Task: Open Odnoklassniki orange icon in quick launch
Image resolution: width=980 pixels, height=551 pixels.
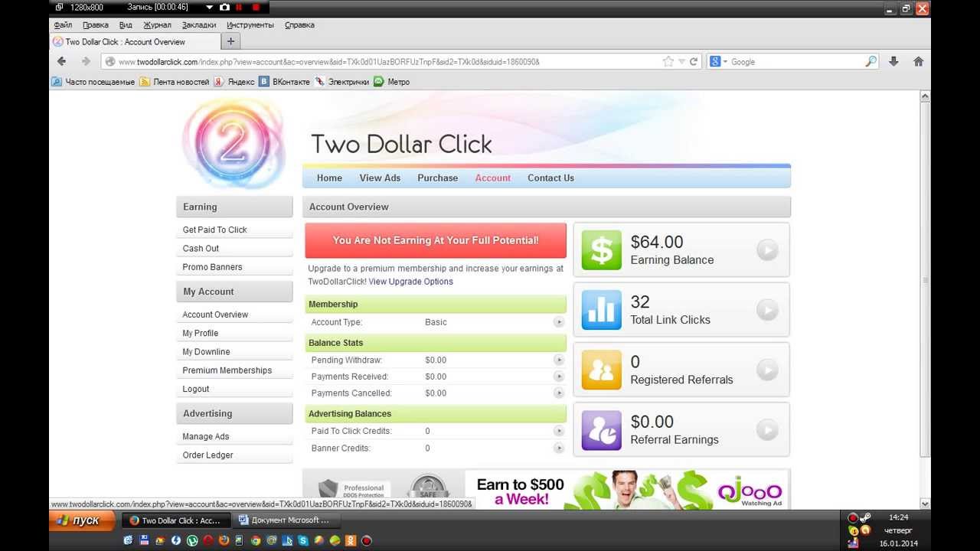Action: (x=351, y=540)
